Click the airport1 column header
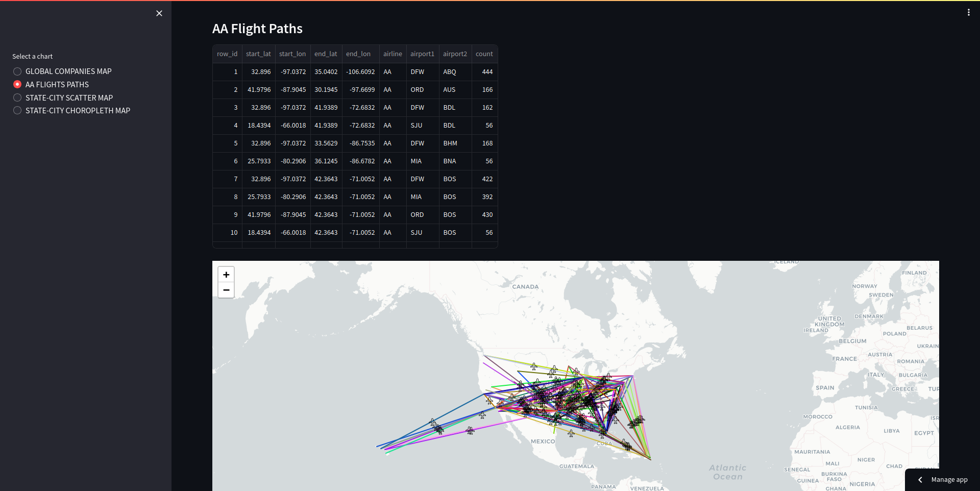Screen dimensions: 980x491 click(x=422, y=54)
